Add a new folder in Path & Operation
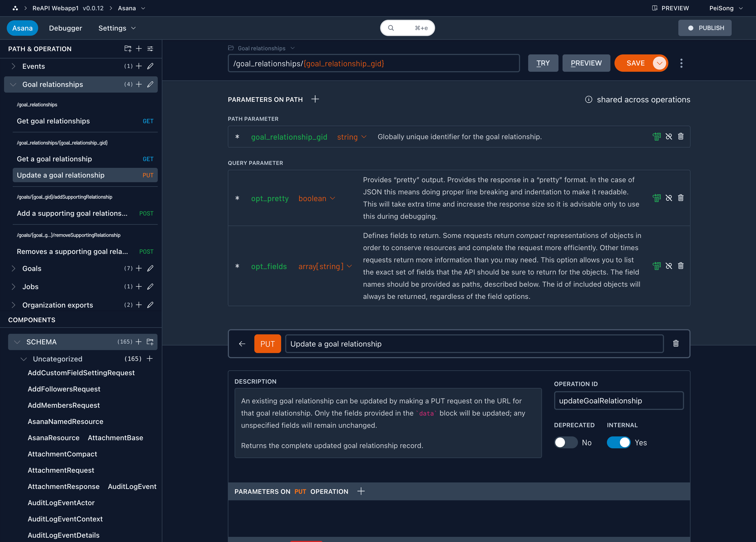Image resolution: width=756 pixels, height=542 pixels. coord(128,49)
